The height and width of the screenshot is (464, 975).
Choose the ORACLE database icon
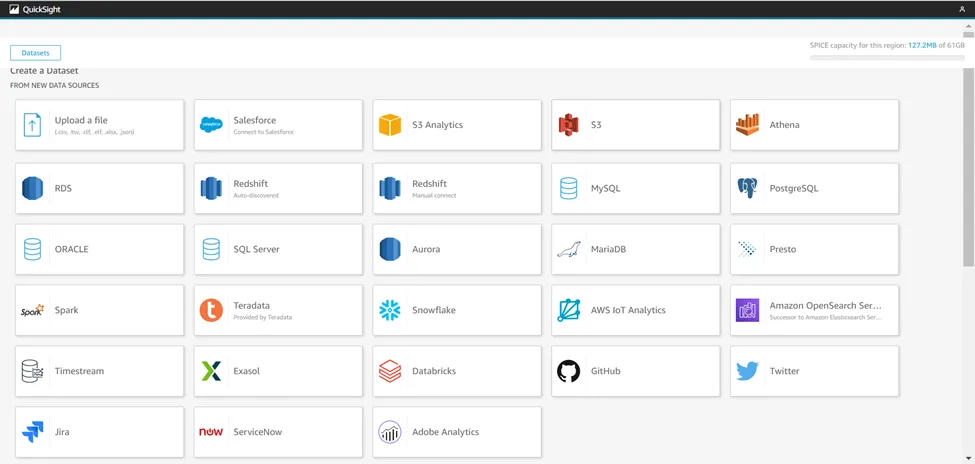[32, 249]
